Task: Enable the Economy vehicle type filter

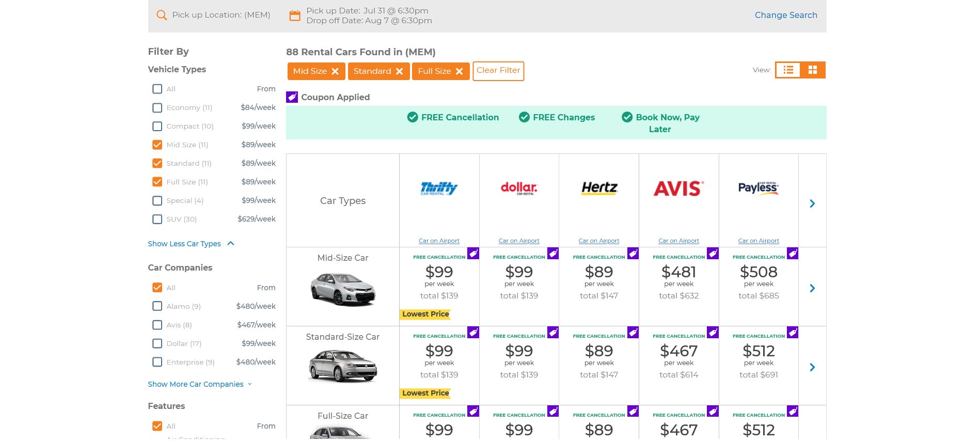Action: tap(157, 107)
